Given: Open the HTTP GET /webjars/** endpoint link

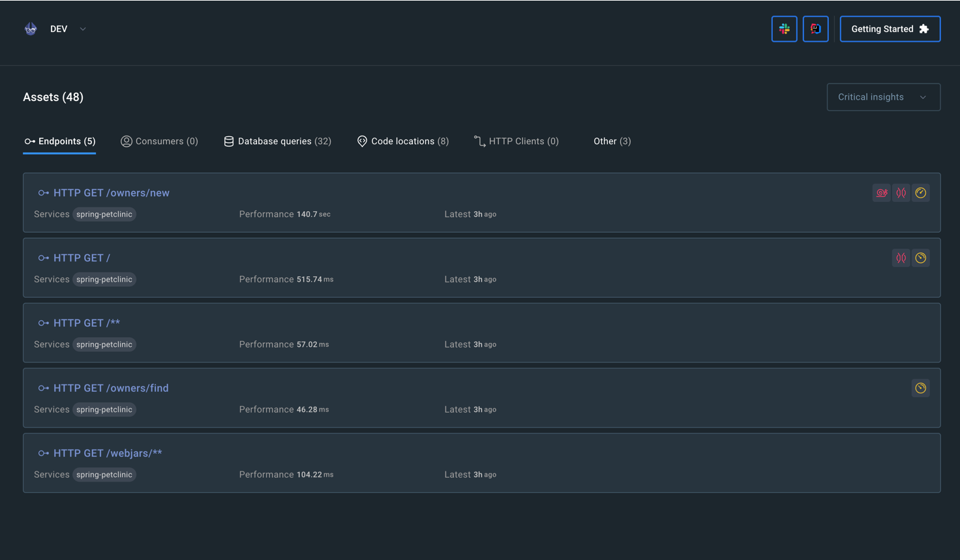Looking at the screenshot, I should [108, 452].
